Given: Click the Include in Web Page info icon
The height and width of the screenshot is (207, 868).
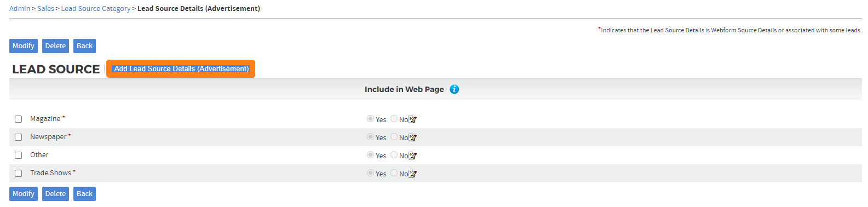Looking at the screenshot, I should 454,89.
